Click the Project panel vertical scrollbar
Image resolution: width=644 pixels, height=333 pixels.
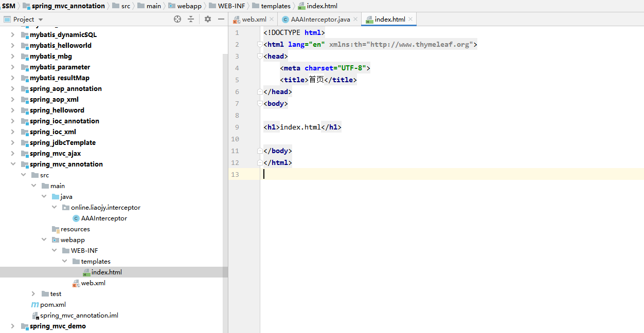[x=225, y=193]
